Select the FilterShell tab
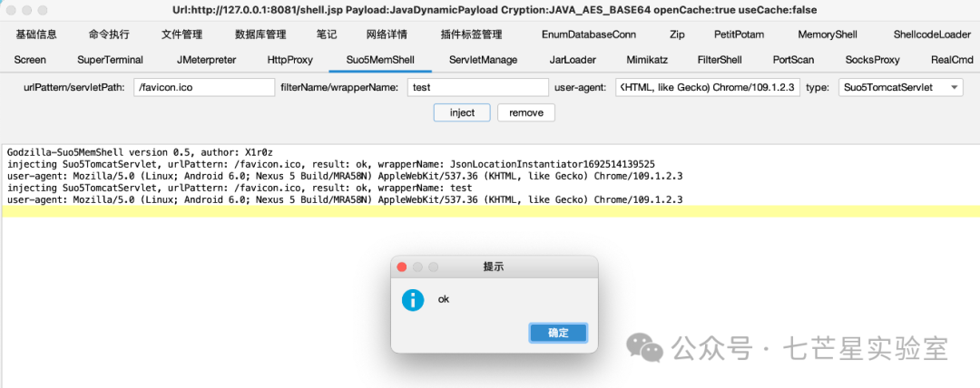 tap(720, 60)
